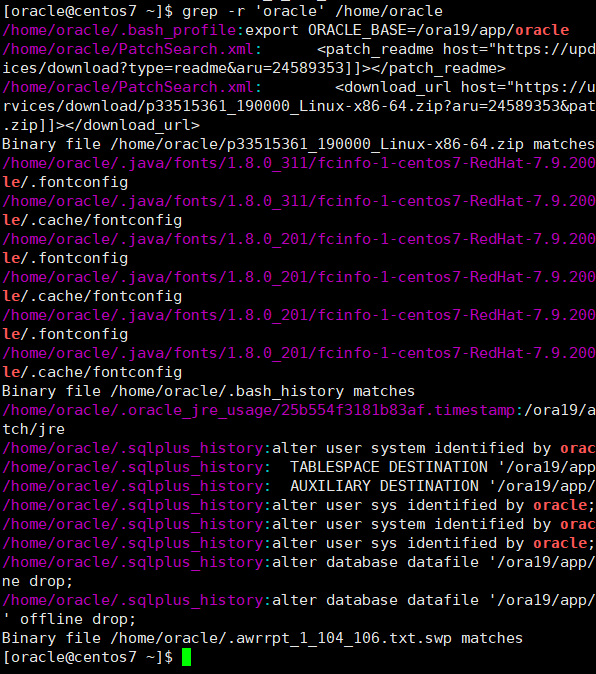Click the green cursor block at the prompt
The width and height of the screenshot is (596, 674).
pos(186,657)
